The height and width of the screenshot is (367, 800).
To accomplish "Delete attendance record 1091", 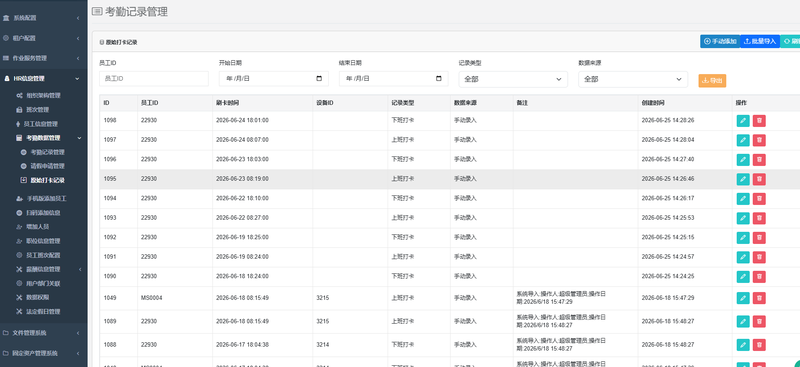I will click(759, 257).
